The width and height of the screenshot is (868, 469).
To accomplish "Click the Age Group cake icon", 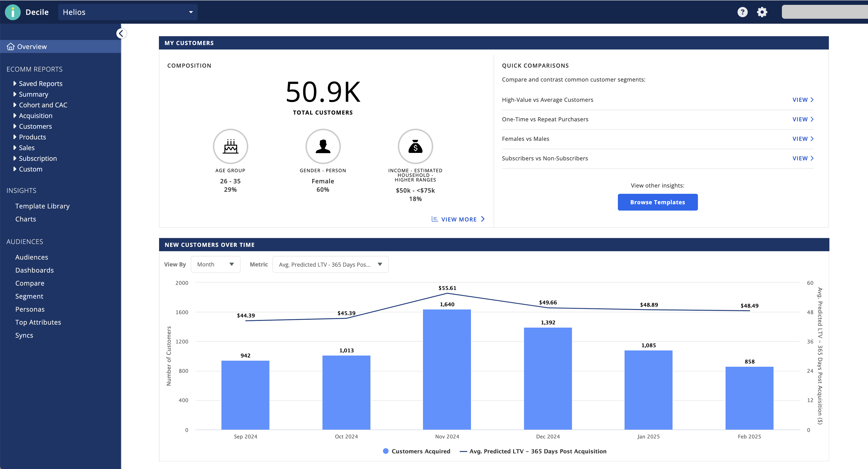I will pyautogui.click(x=231, y=146).
